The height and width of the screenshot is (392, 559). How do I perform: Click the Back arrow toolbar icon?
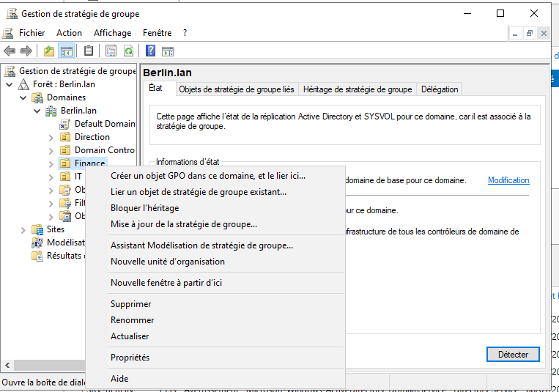click(x=10, y=51)
